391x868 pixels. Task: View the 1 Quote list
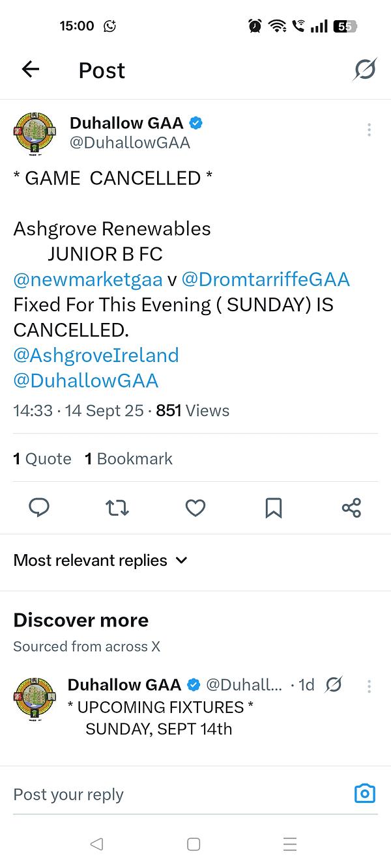(42, 458)
